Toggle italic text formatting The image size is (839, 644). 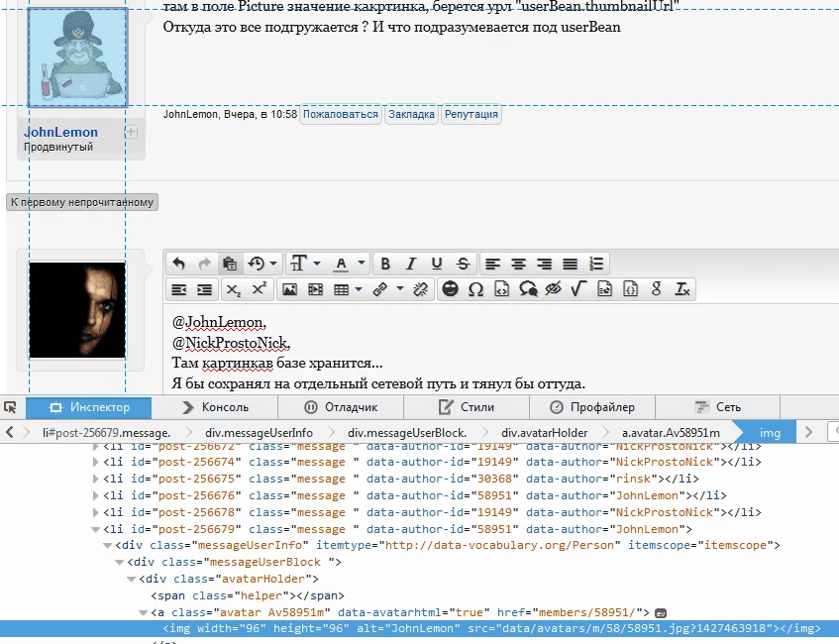coord(411,264)
